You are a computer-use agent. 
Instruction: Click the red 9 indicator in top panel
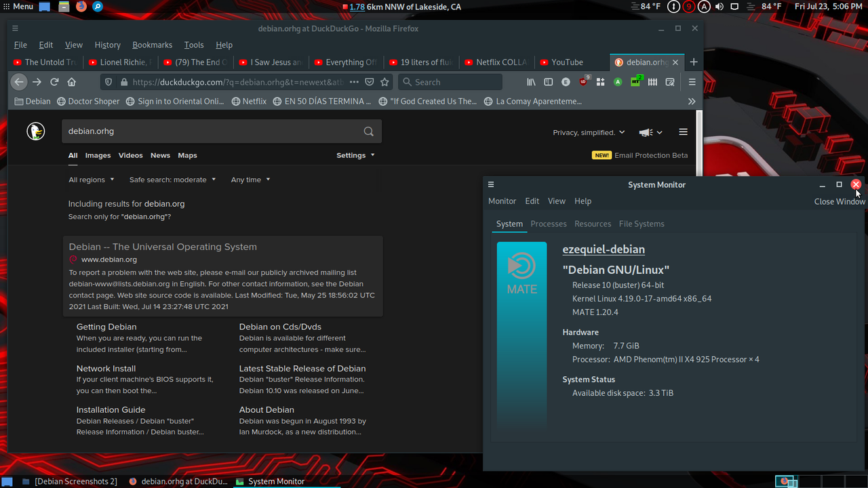pos(689,6)
